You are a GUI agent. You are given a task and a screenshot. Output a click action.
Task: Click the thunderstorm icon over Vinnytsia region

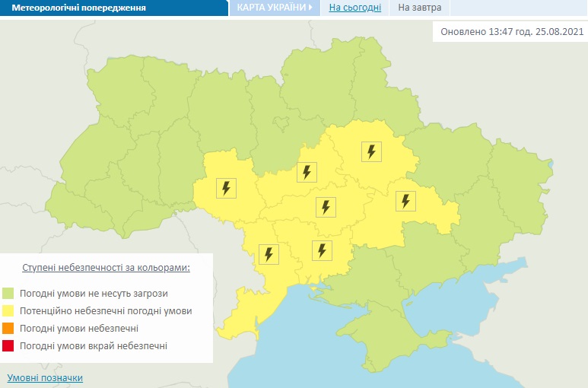226,187
